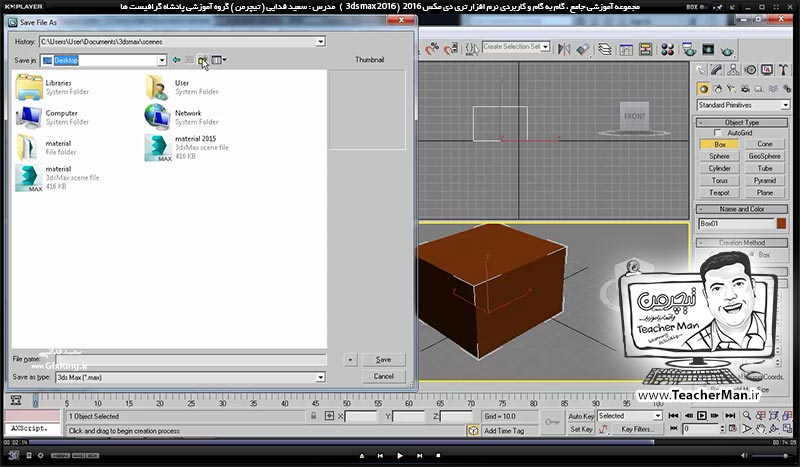Open the Material Editor icon
This screenshot has height=467, width=800.
click(x=667, y=49)
